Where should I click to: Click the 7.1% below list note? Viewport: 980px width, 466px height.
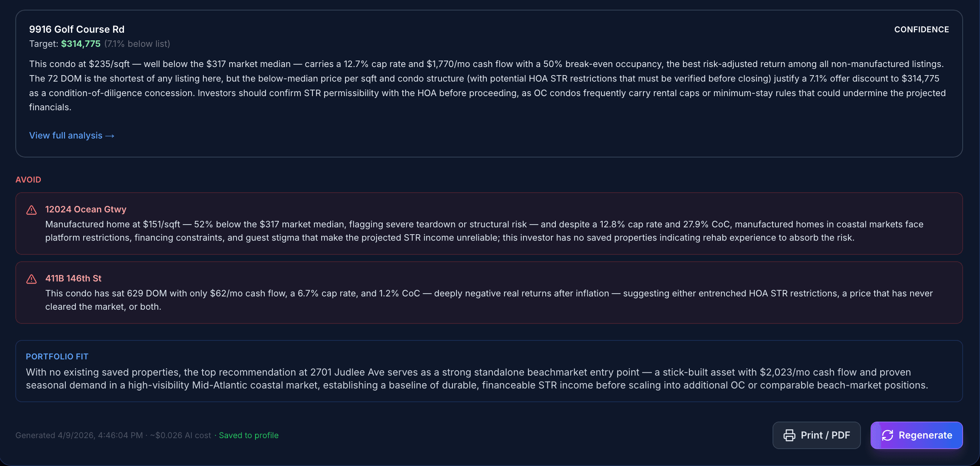pyautogui.click(x=137, y=44)
